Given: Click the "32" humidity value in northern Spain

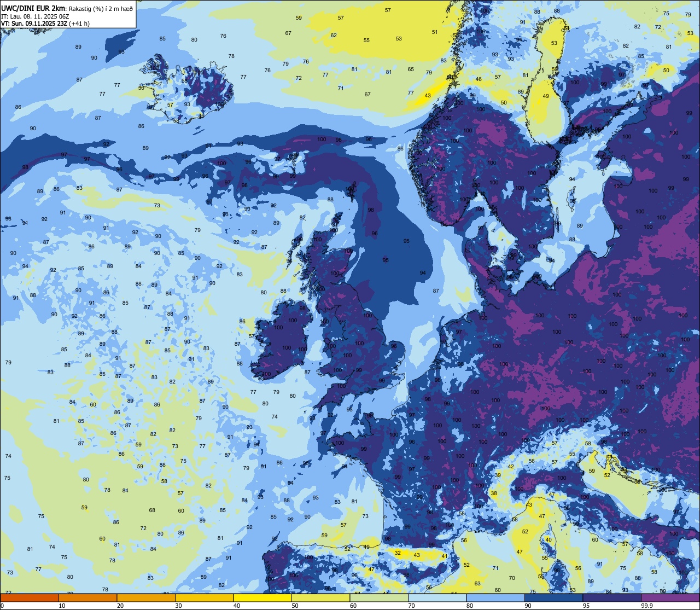Looking at the screenshot, I should (x=398, y=553).
